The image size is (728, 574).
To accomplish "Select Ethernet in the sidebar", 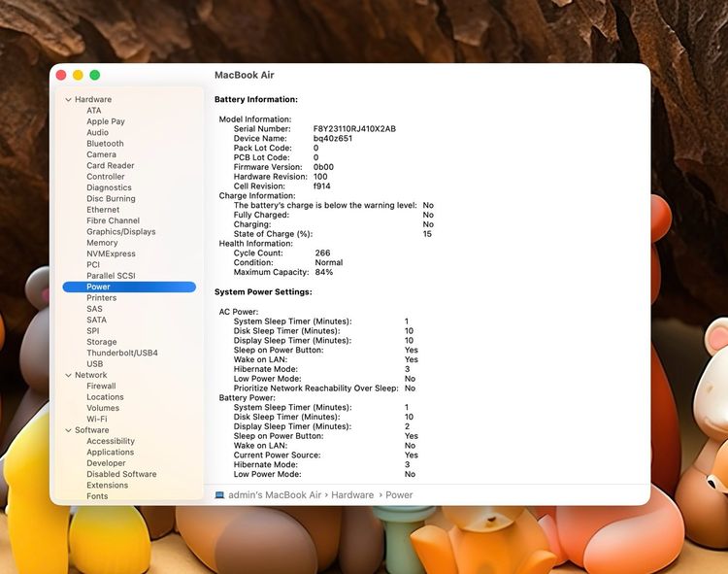I will click(x=103, y=210).
